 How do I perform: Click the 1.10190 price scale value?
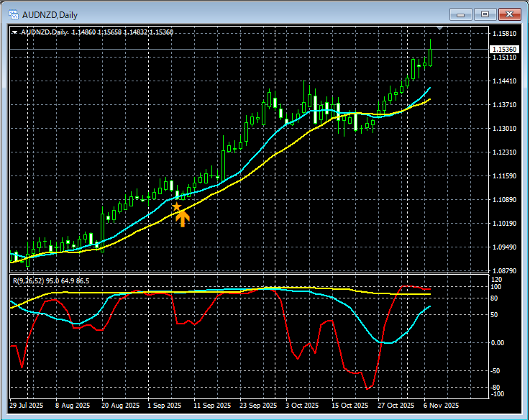pyautogui.click(x=505, y=223)
